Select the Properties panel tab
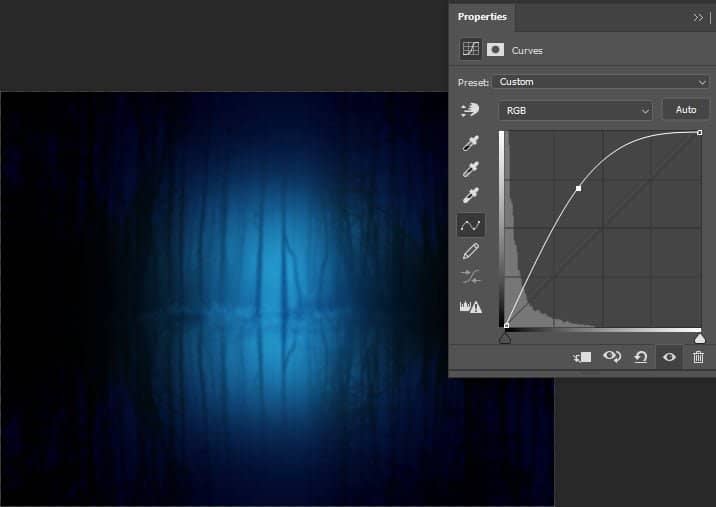Image resolution: width=716 pixels, height=507 pixels. click(x=482, y=17)
